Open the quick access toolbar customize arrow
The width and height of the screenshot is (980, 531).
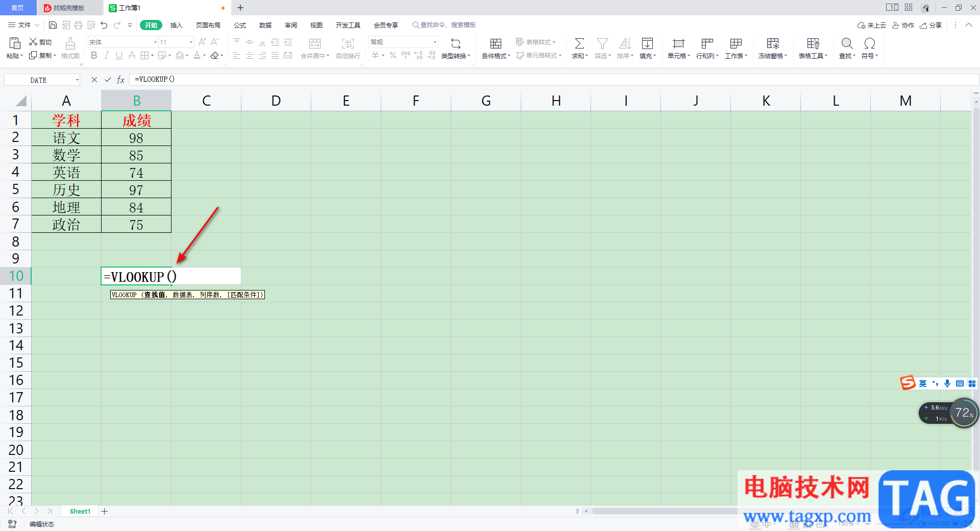click(130, 25)
